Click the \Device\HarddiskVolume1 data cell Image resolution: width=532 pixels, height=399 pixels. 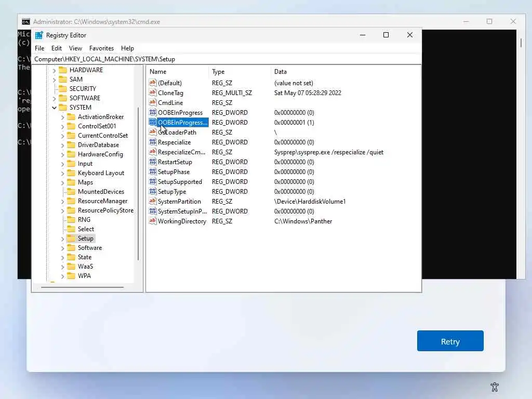[x=310, y=202]
